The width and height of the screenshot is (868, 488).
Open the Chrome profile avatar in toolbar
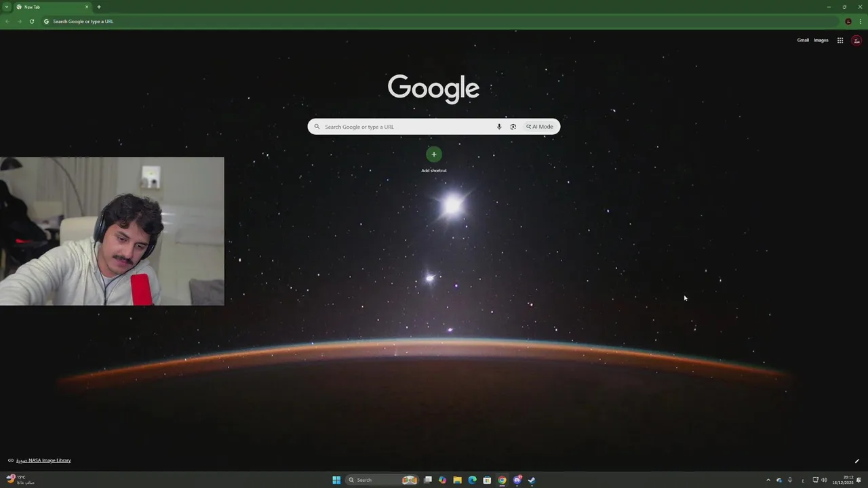pyautogui.click(x=848, y=21)
